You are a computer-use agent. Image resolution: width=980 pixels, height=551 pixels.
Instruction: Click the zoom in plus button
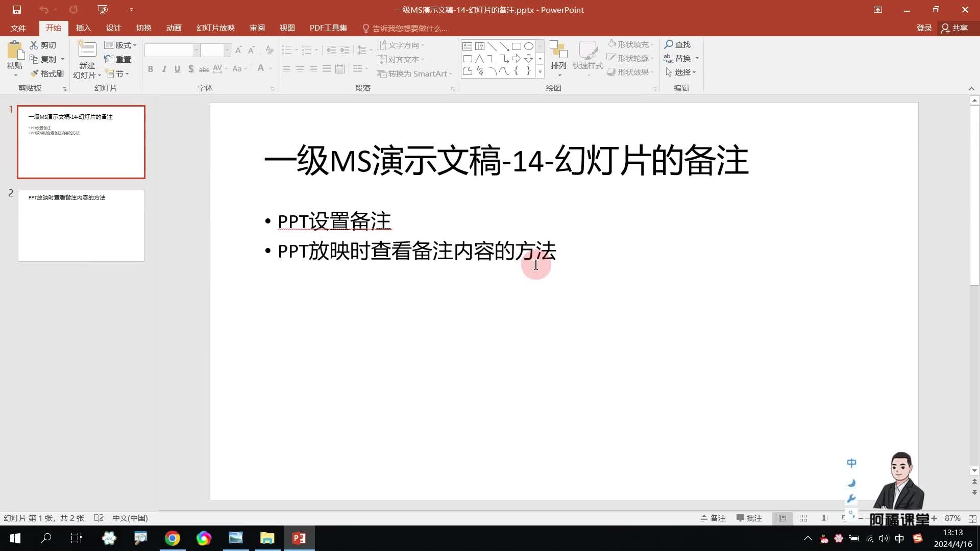[934, 518]
